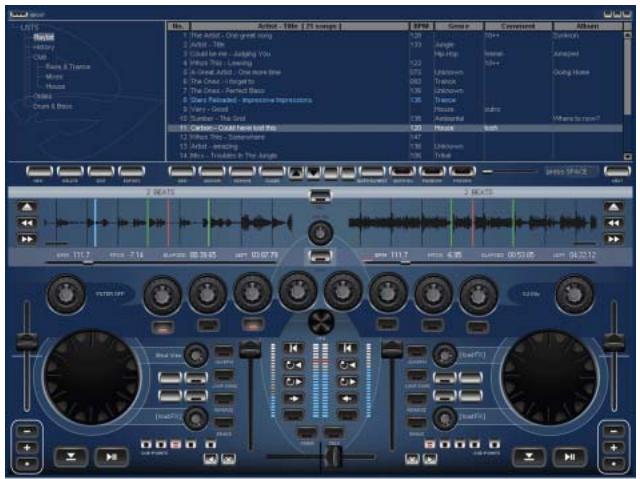Click the crossfader handle at the bottom center
640x479 pixels.
pos(333,457)
